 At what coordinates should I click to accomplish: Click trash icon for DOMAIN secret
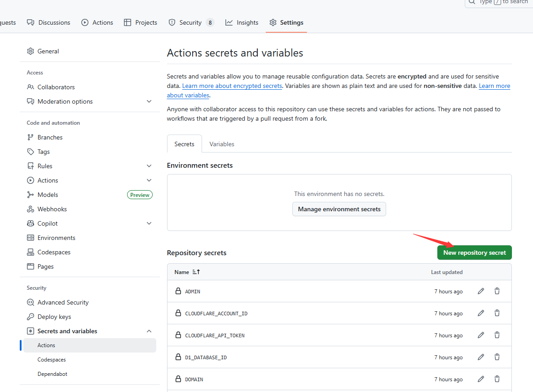[497, 379]
